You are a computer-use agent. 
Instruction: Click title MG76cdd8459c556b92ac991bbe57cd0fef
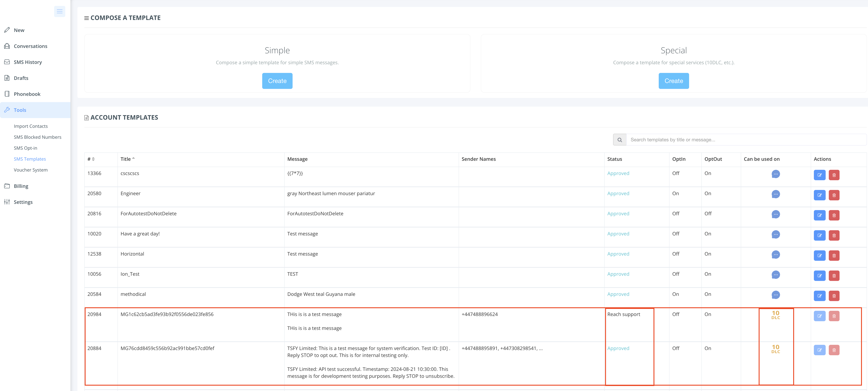coord(167,348)
